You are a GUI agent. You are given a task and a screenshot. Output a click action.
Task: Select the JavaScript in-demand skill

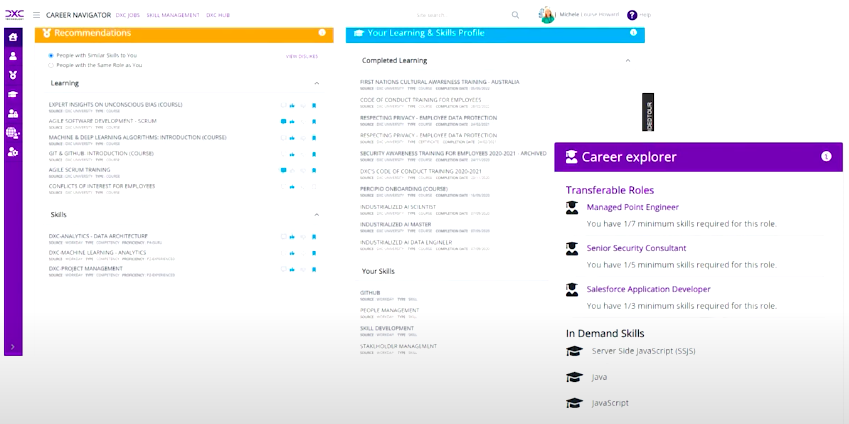point(610,403)
